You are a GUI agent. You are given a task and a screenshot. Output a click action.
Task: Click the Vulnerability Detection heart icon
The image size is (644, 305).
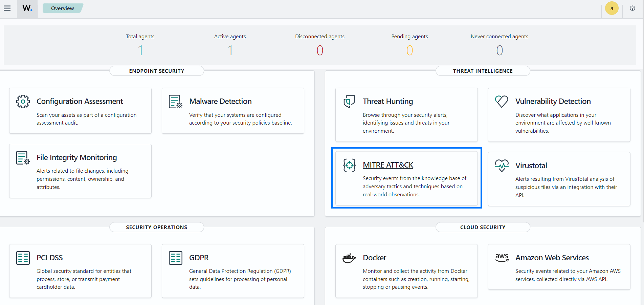[x=502, y=102]
